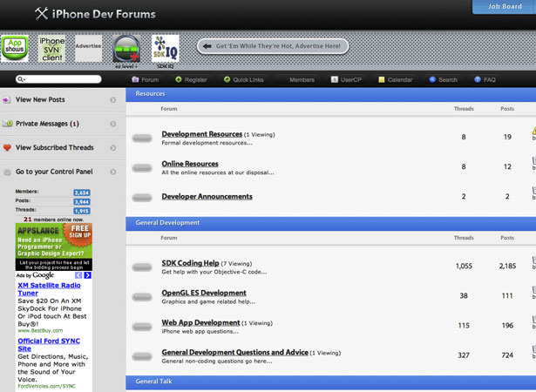Click the View New Posts icon
Image resolution: width=536 pixels, height=392 pixels.
tap(6, 100)
